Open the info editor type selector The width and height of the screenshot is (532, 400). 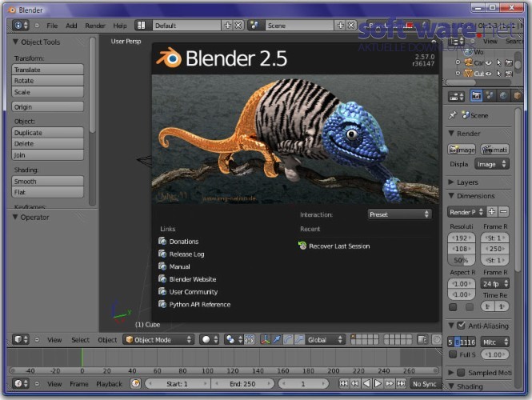[x=21, y=26]
